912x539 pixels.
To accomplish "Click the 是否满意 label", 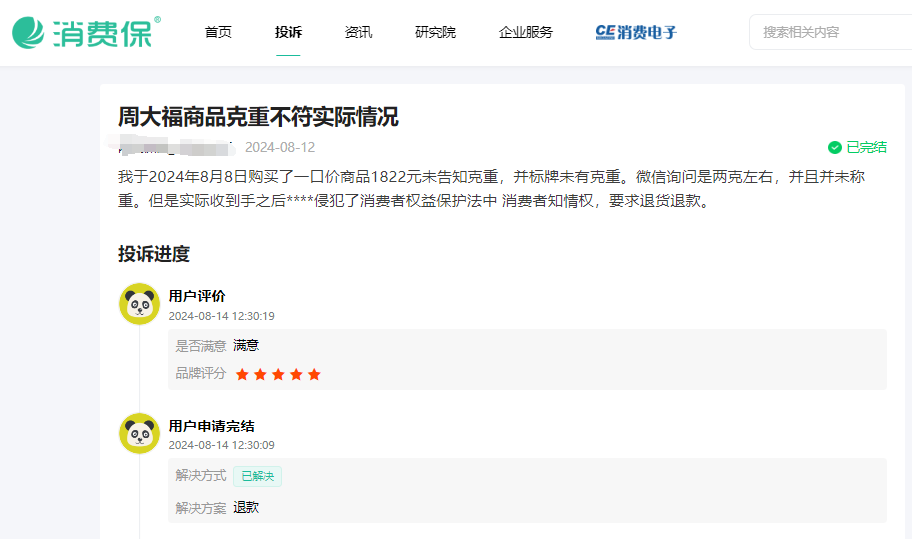I will [x=201, y=346].
